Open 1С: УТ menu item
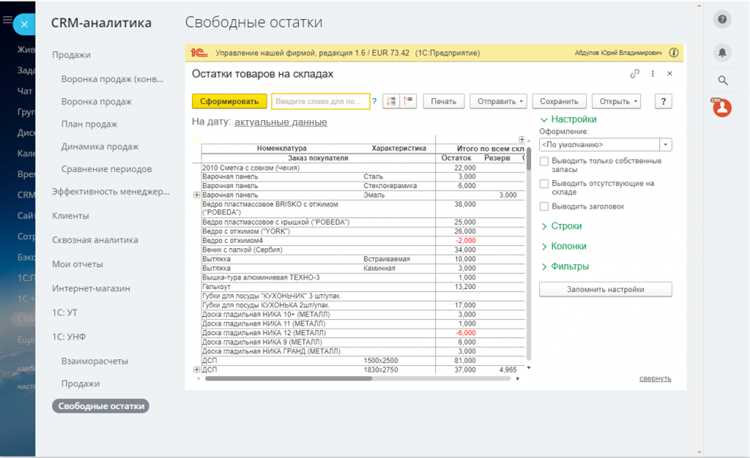Viewport: 750px width, 458px height. click(x=65, y=312)
